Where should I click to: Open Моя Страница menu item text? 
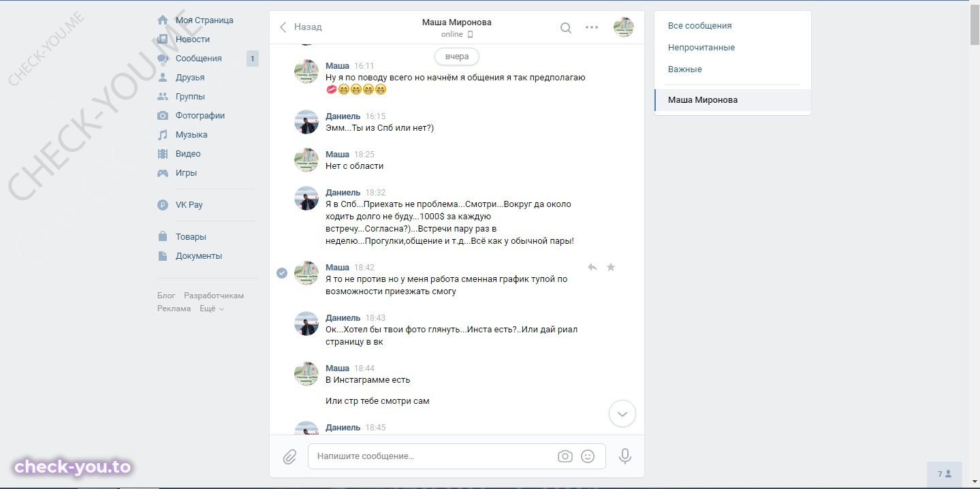(x=204, y=20)
